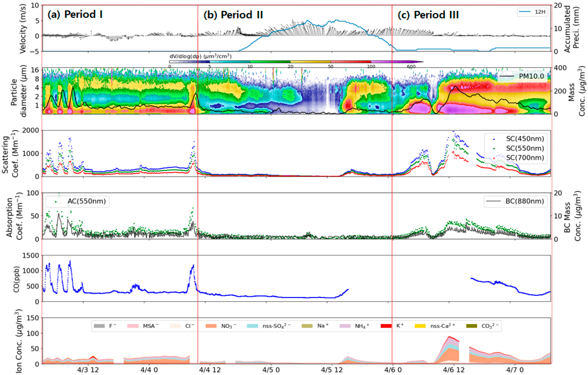Click the "4/5 0" time axis label

point(271,370)
